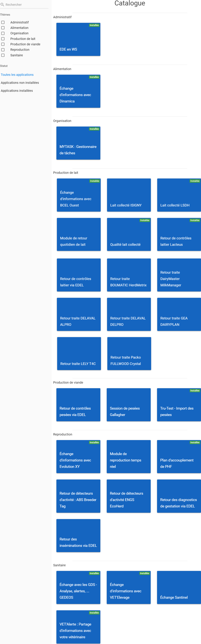201x644 pixels.
Task: Show Toutes les applications
Action: point(17,75)
